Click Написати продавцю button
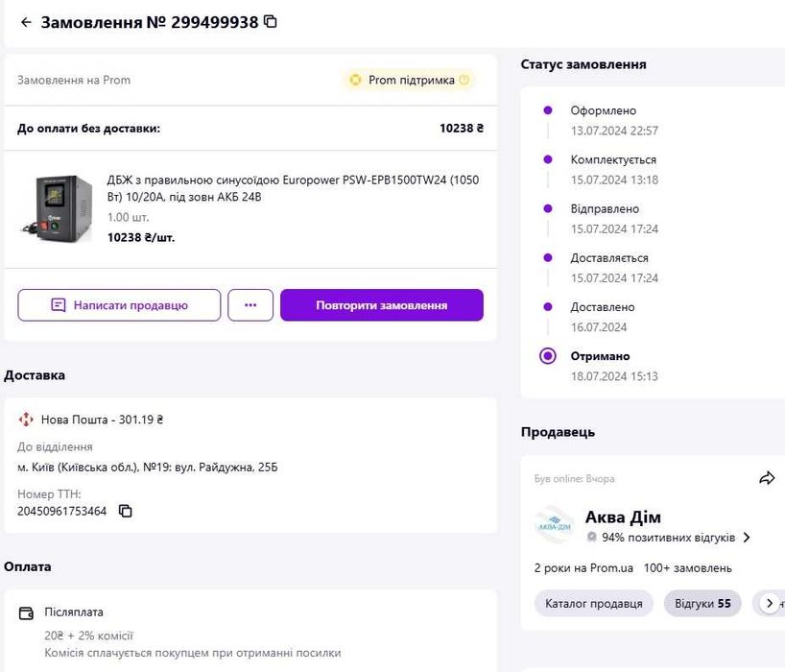 point(119,305)
